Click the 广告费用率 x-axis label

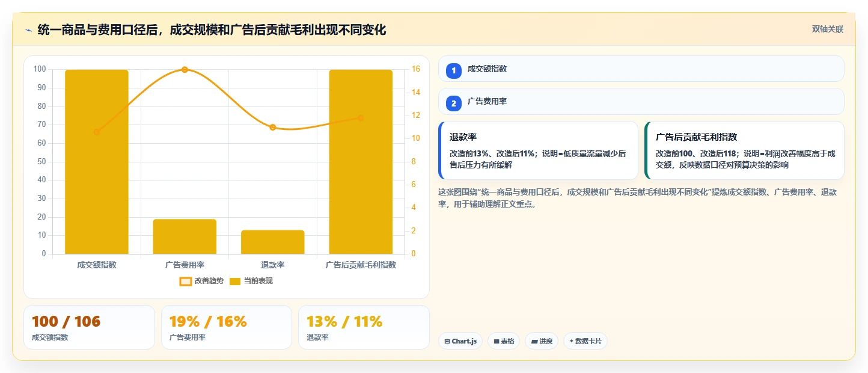[185, 265]
